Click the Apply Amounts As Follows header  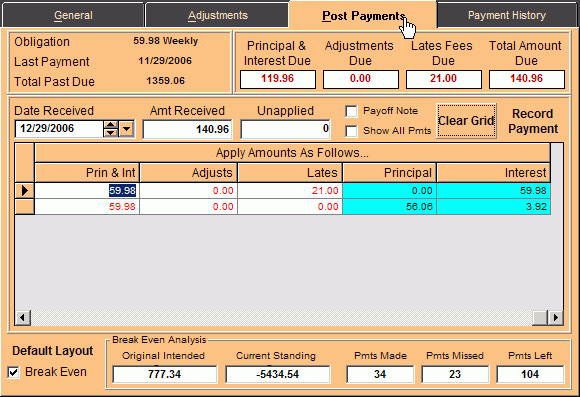point(292,153)
